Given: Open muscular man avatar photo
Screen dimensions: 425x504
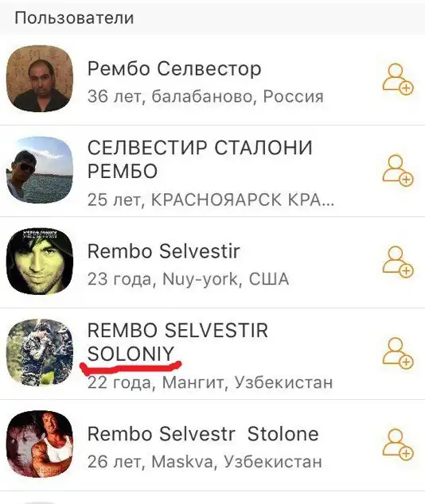Looking at the screenshot, I should pos(40,444).
